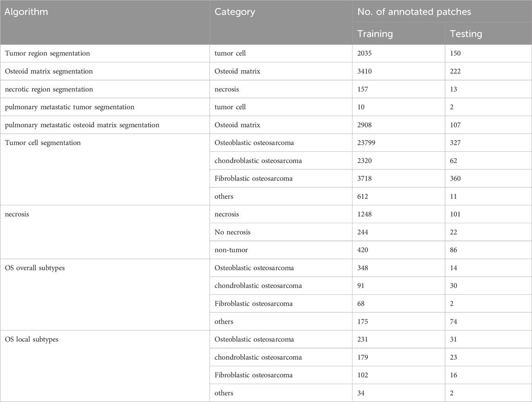The height and width of the screenshot is (402, 532).
Task: Select the 'No. of annotated patches' header
Action: click(x=414, y=12)
